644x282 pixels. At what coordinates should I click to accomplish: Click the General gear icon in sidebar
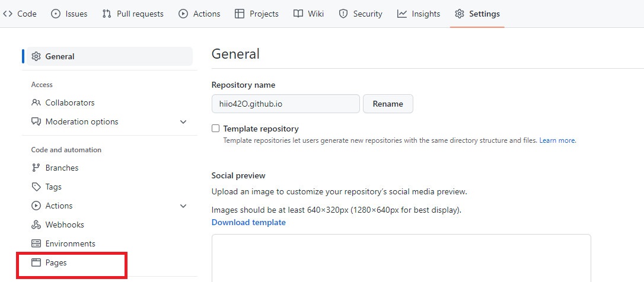pyautogui.click(x=36, y=57)
